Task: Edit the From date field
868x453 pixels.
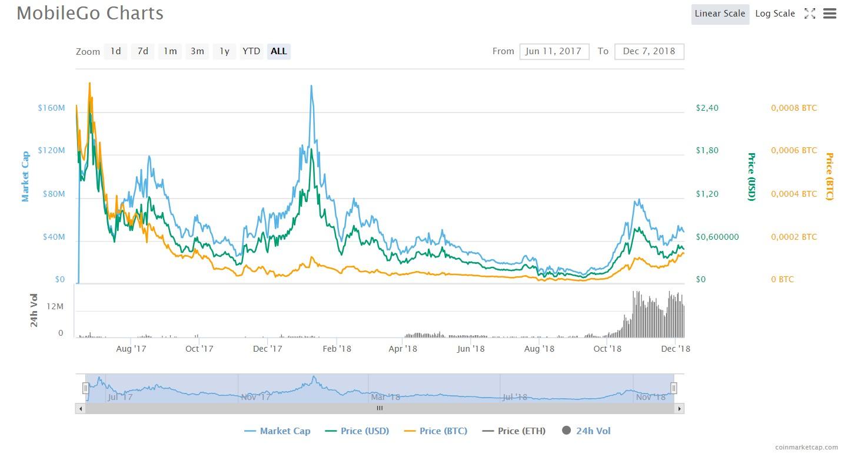Action: (554, 51)
